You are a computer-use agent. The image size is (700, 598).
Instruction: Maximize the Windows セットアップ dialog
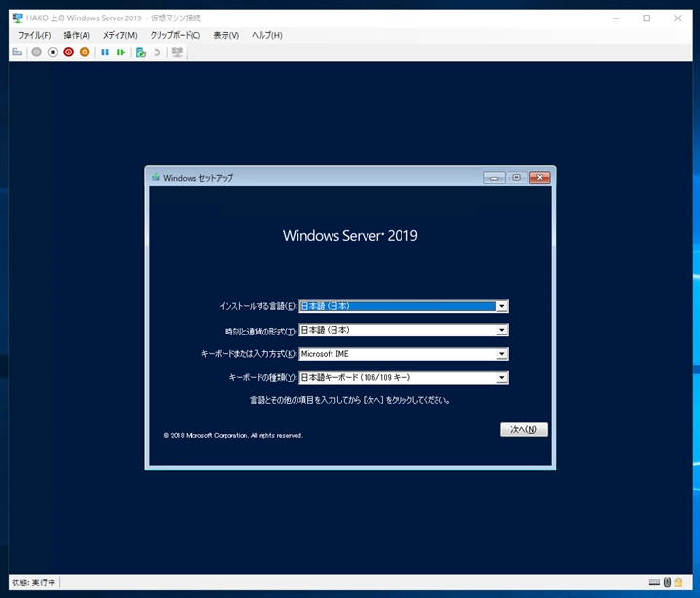516,178
